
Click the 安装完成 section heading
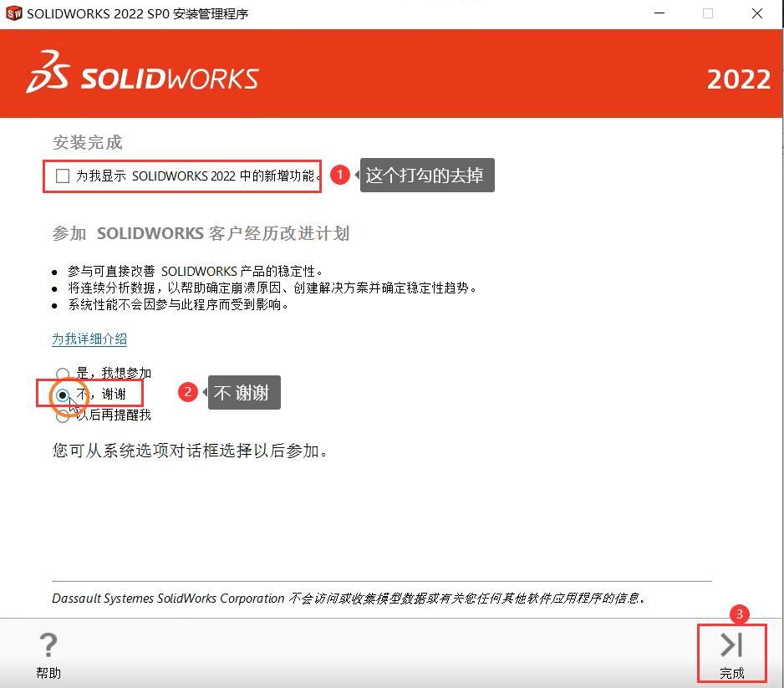(87, 142)
